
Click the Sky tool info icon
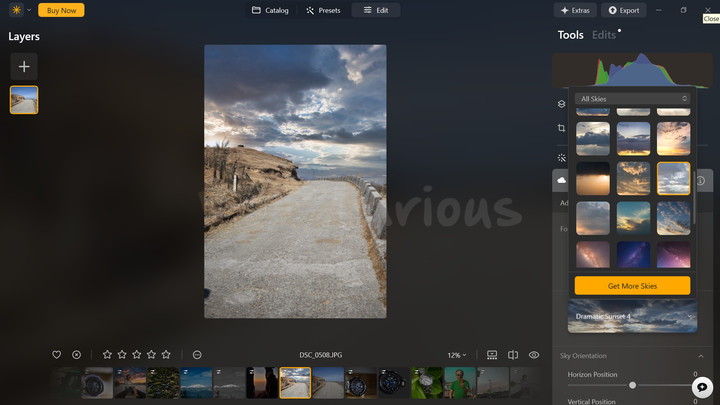tap(701, 181)
